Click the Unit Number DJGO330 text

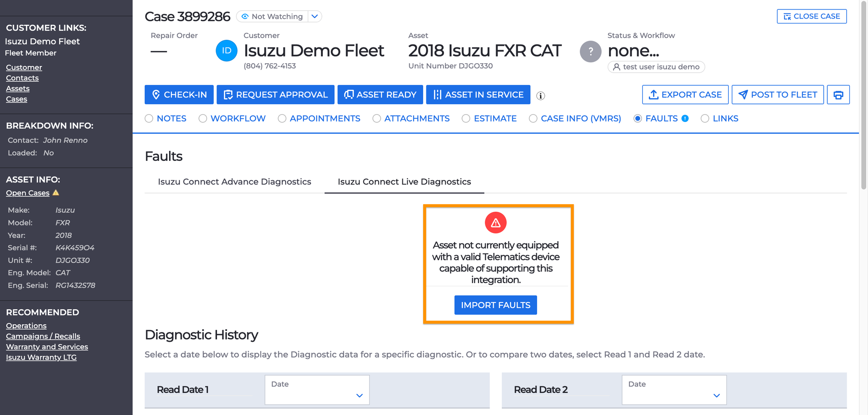pos(450,66)
